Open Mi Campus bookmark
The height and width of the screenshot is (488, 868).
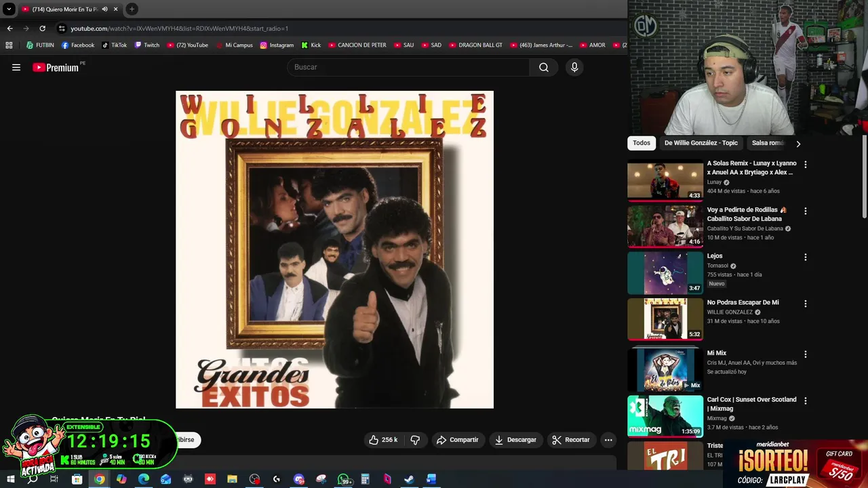(x=234, y=45)
